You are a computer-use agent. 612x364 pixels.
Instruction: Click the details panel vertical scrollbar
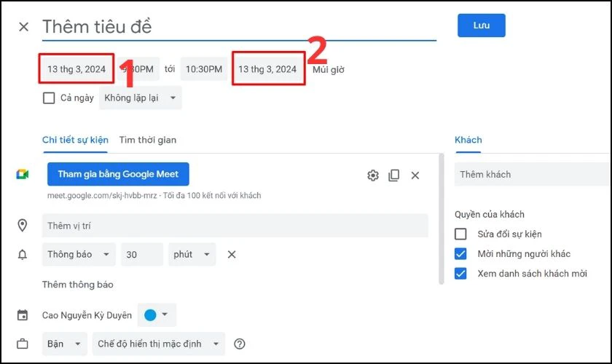coord(442,218)
